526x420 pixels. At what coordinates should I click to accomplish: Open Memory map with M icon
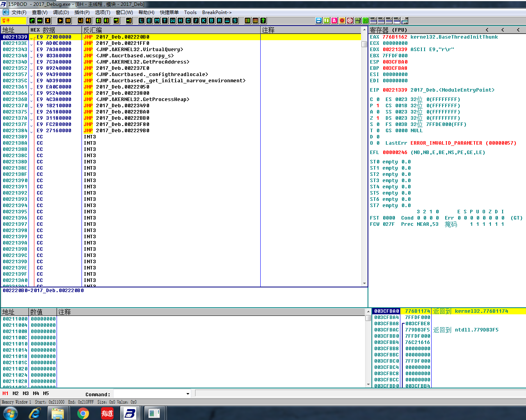(157, 20)
